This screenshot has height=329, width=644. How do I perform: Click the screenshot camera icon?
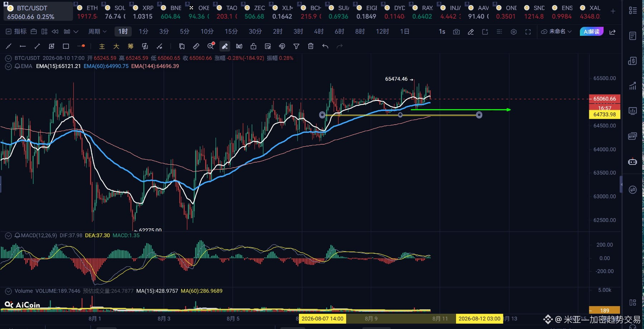[x=456, y=32]
